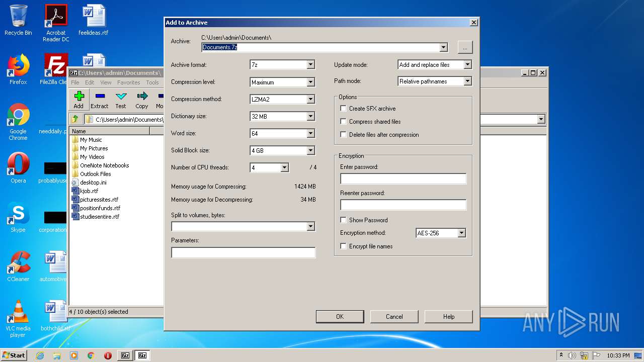Image resolution: width=644 pixels, height=362 pixels.
Task: Open File menu in 7-Zip window
Action: (75, 82)
